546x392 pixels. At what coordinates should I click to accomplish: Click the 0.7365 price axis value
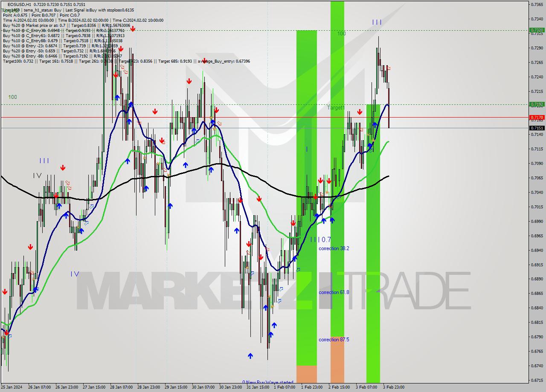click(537, 4)
